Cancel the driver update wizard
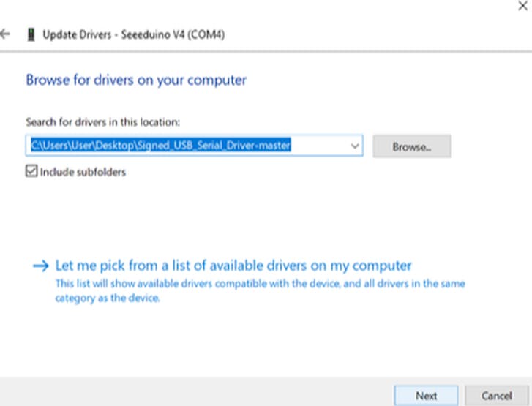Screen dimensions: 532x406 [497, 396]
